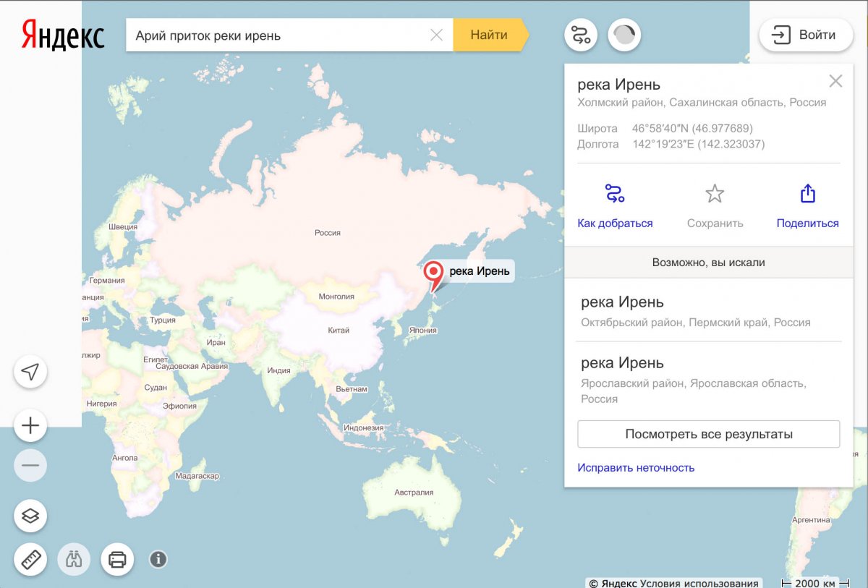Click the Индия label on the map

(x=278, y=371)
